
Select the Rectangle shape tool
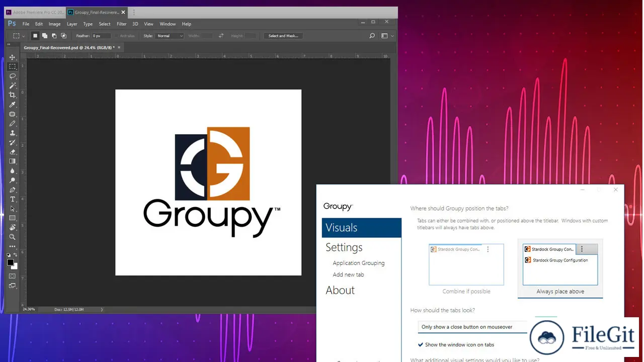pyautogui.click(x=13, y=218)
